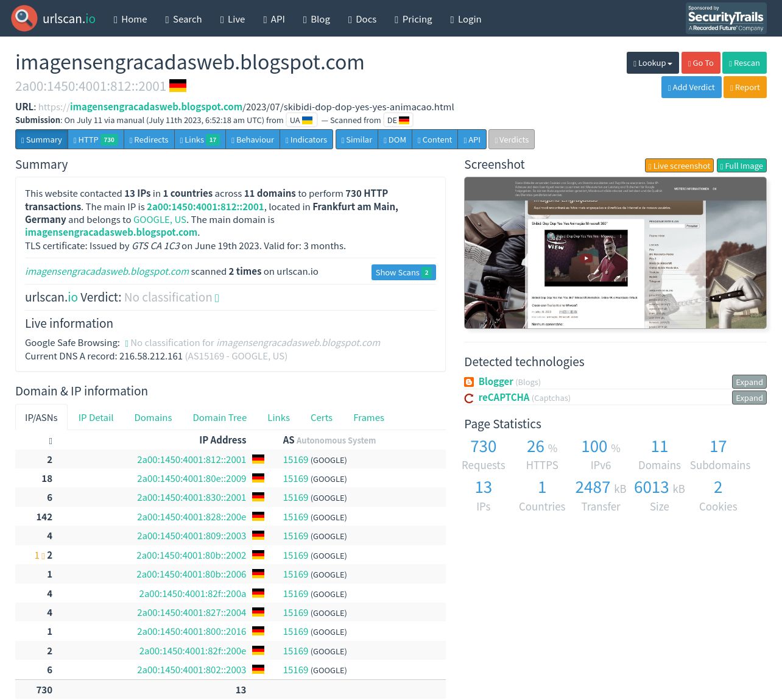The image size is (782, 700).
Task: Open the page screenshot thumbnail
Action: point(615,253)
